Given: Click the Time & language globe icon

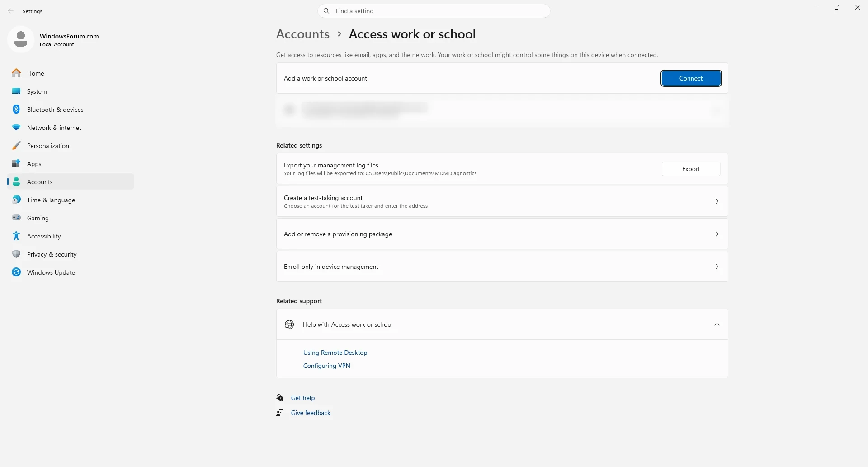Looking at the screenshot, I should click(16, 200).
